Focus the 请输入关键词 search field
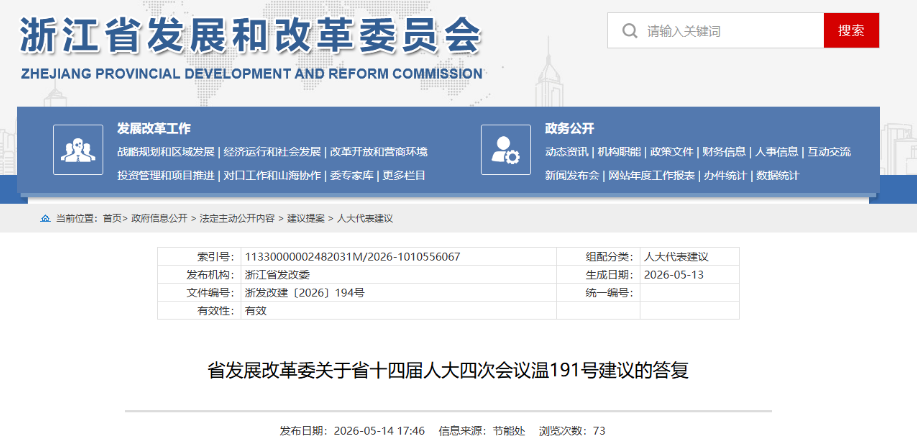The width and height of the screenshot is (917, 448). point(715,30)
